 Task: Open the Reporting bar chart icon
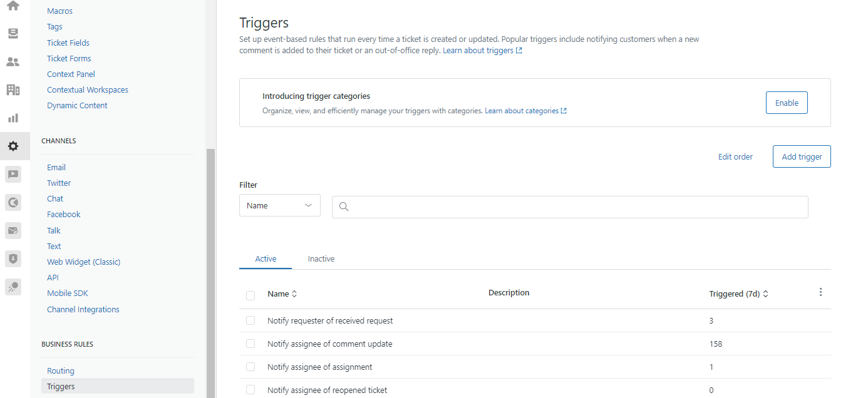13,118
